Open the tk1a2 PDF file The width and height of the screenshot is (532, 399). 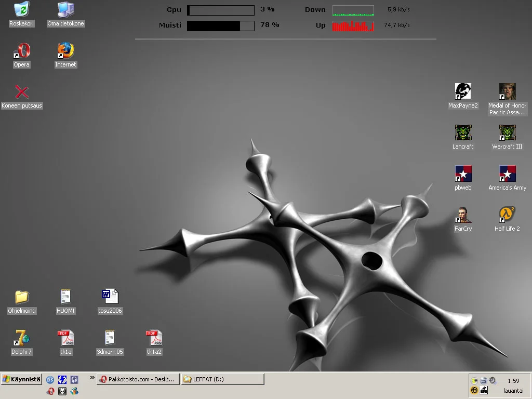click(154, 338)
